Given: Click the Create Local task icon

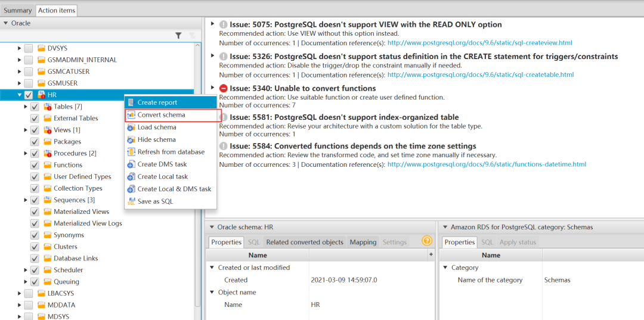Looking at the screenshot, I should [131, 177].
